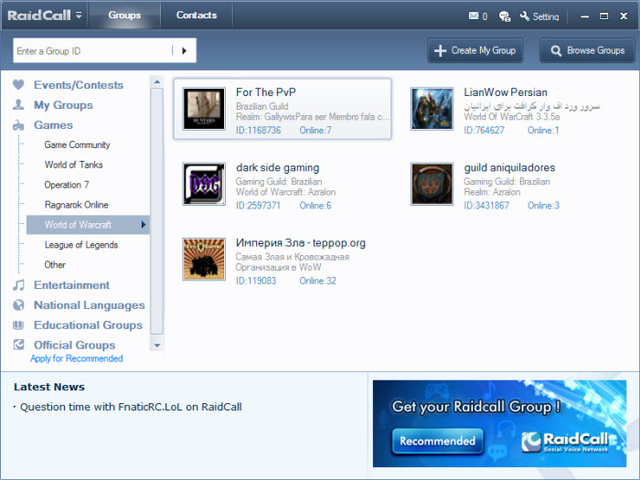Open the Apply for Recommended link
This screenshot has height=480, width=640.
[76, 358]
